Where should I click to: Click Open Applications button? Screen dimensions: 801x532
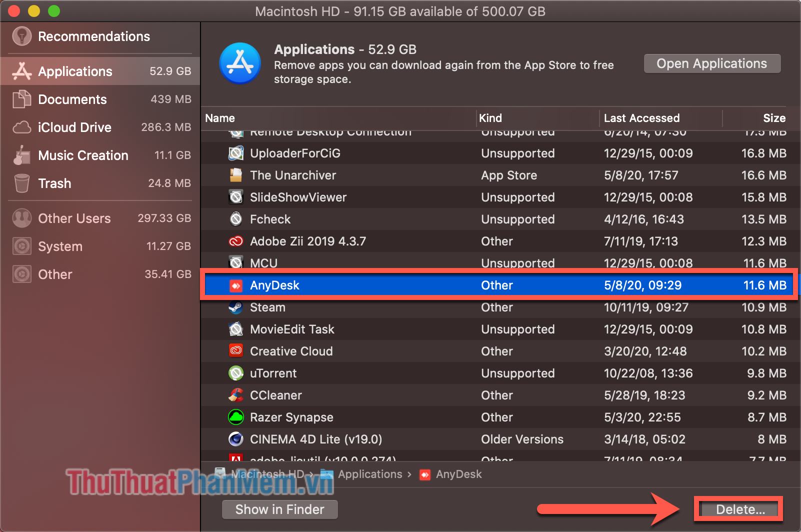712,63
